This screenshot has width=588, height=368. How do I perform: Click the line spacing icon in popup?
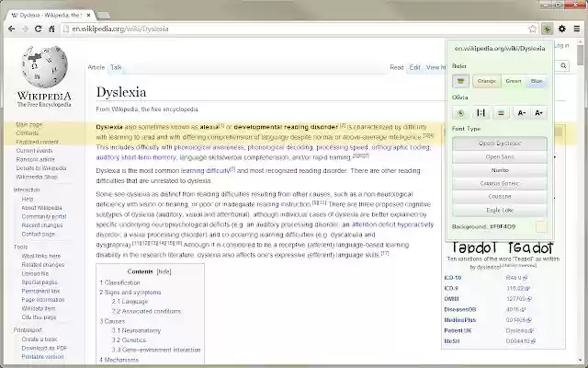coord(501,113)
